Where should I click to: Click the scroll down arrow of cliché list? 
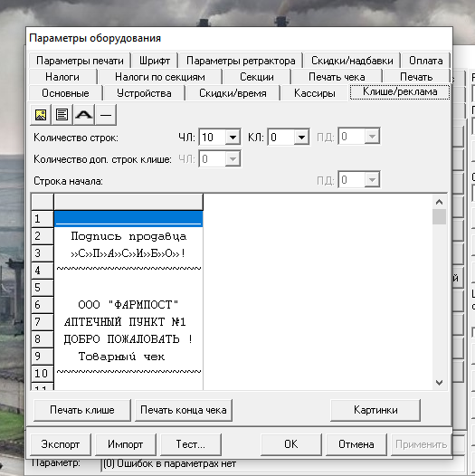click(439, 383)
